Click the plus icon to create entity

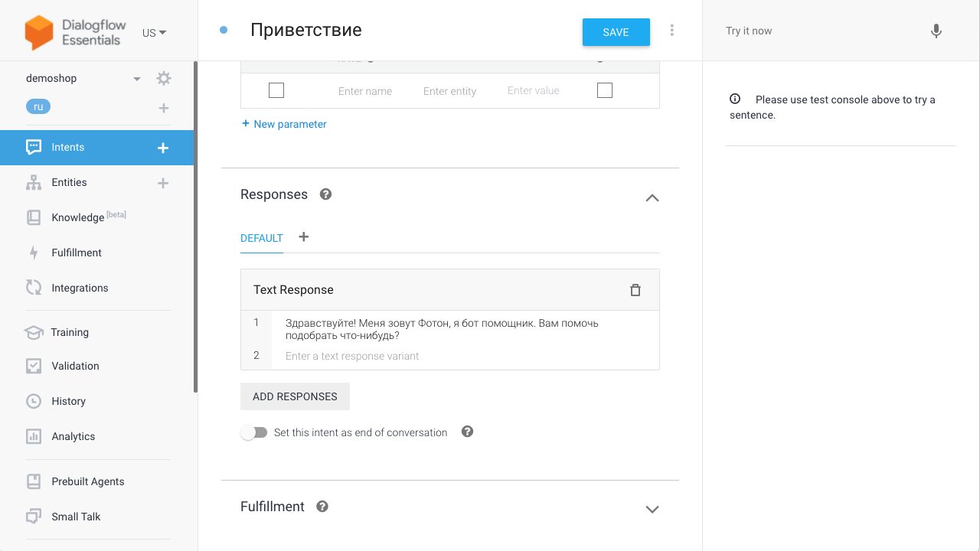(163, 183)
